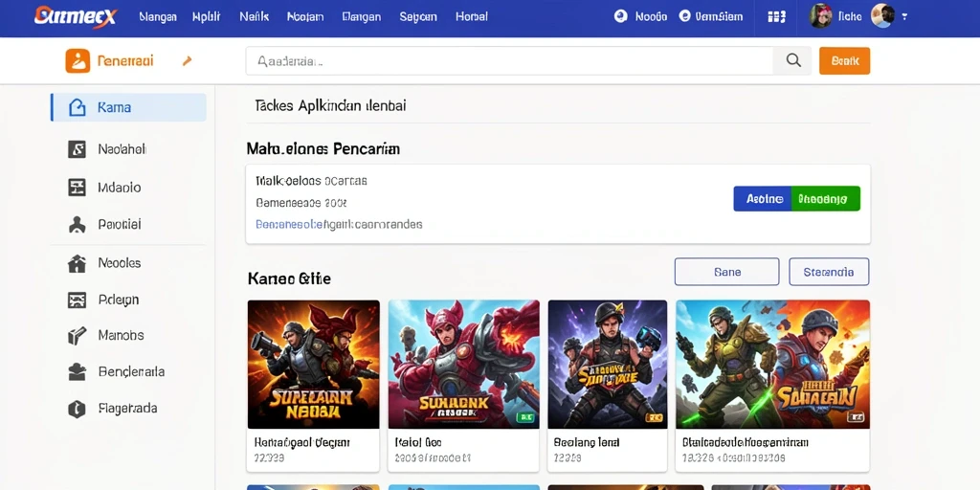Click the orange pencil edit icon
The image size is (980, 490).
pyautogui.click(x=187, y=61)
